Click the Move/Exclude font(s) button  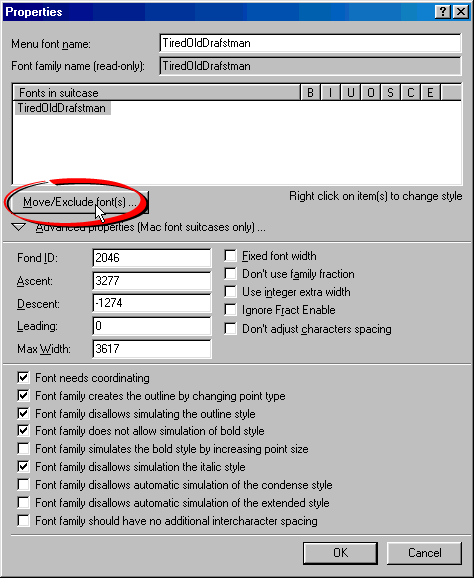(x=78, y=202)
